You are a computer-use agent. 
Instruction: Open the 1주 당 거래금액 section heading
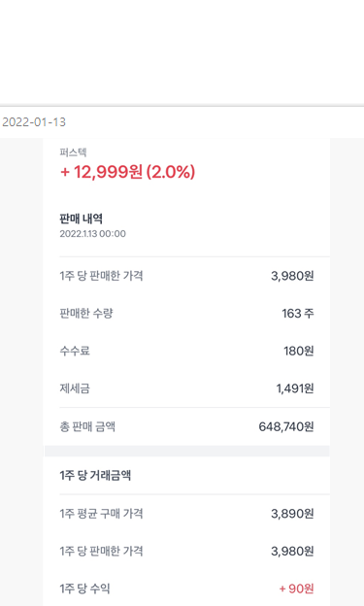tap(95, 475)
